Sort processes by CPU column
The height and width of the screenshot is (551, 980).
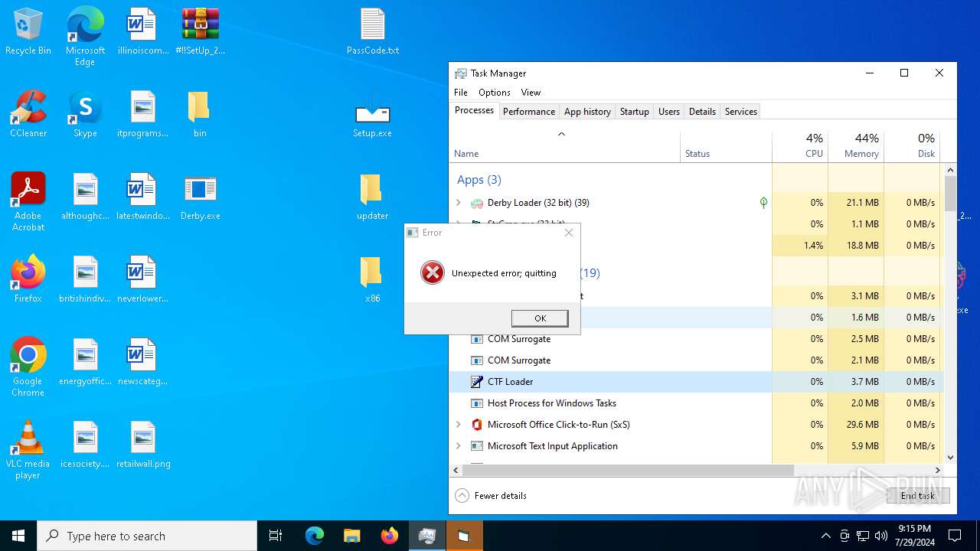(799, 145)
